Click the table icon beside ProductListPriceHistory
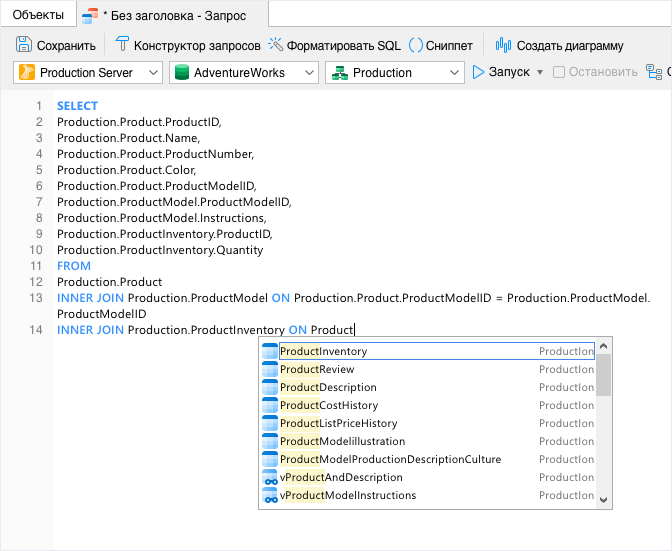Viewport: 672px width, 551px height. pyautogui.click(x=270, y=423)
